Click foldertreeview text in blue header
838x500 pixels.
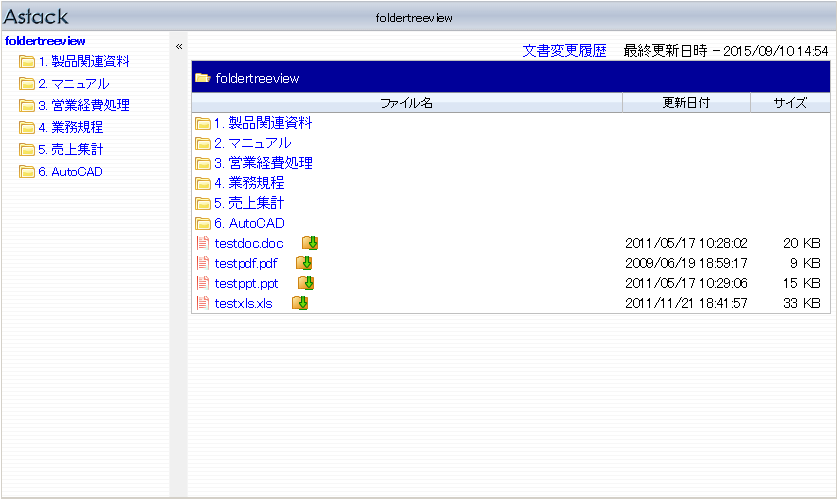pos(257,79)
